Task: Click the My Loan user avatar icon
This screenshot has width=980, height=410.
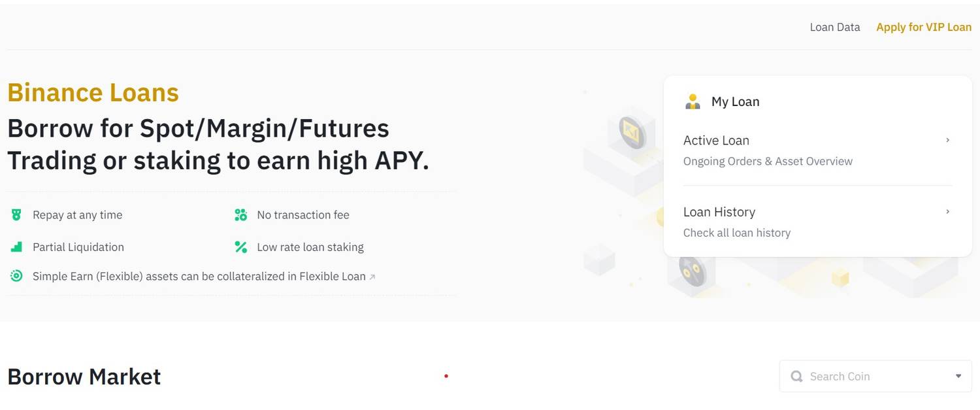Action: tap(693, 101)
